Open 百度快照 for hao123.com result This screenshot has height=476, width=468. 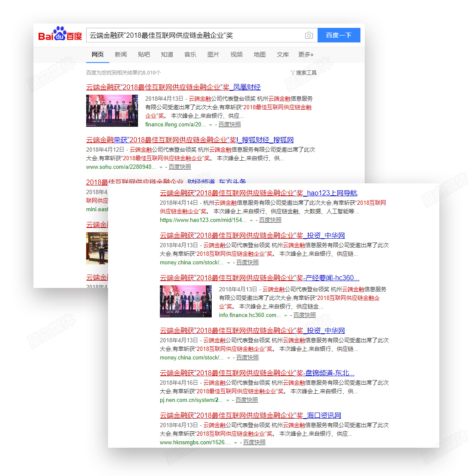click(270, 220)
